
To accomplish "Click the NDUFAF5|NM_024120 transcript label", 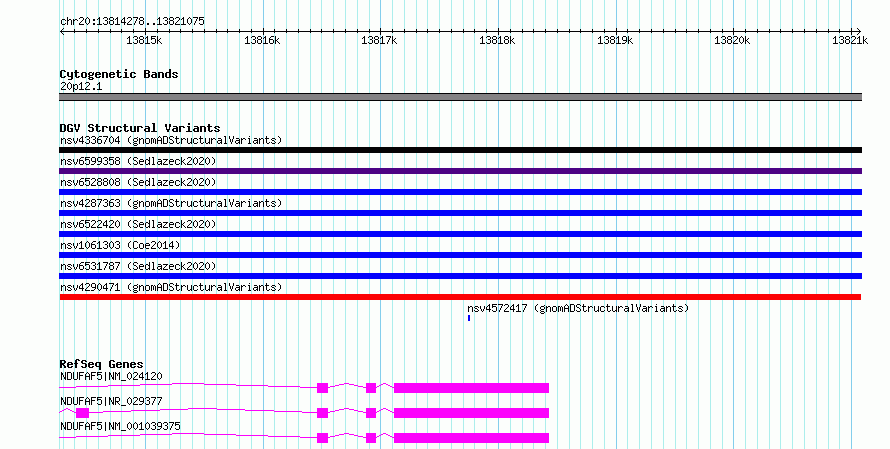I will 111,376.
